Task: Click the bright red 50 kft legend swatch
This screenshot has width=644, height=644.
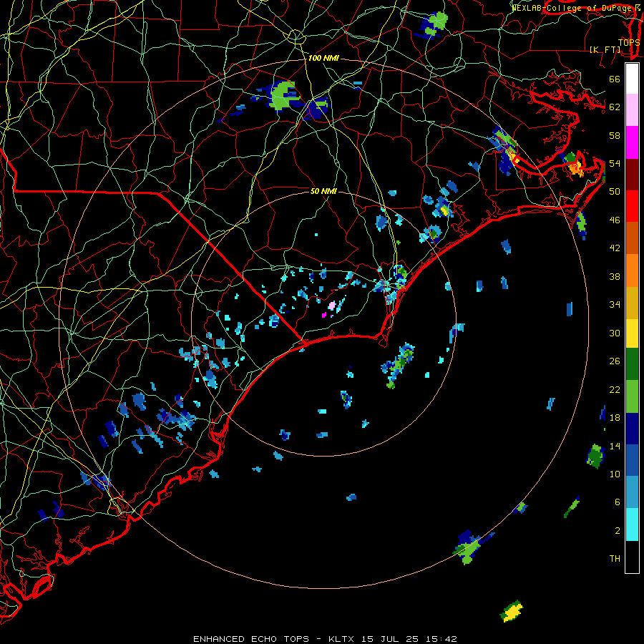Action: [632, 206]
